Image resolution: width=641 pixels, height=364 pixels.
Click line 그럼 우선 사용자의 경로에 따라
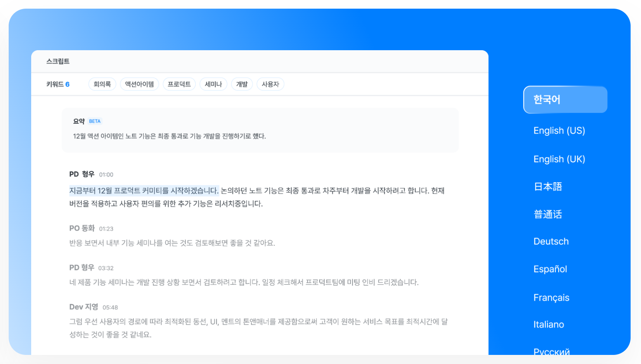(259, 328)
